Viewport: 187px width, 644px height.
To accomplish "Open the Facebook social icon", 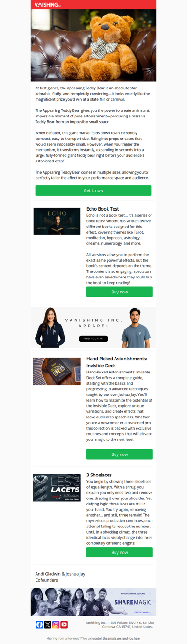I will (39, 624).
